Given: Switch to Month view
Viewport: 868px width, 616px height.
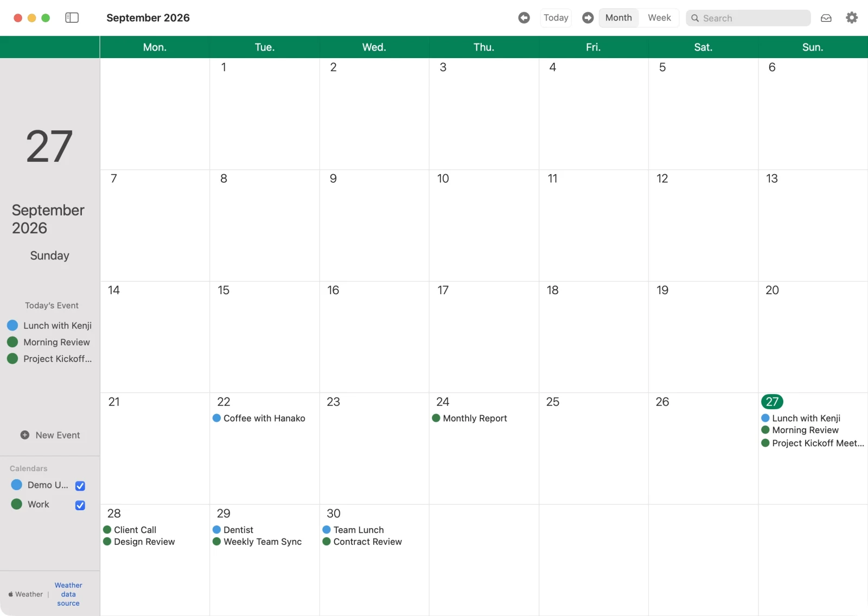Looking at the screenshot, I should pos(618,18).
